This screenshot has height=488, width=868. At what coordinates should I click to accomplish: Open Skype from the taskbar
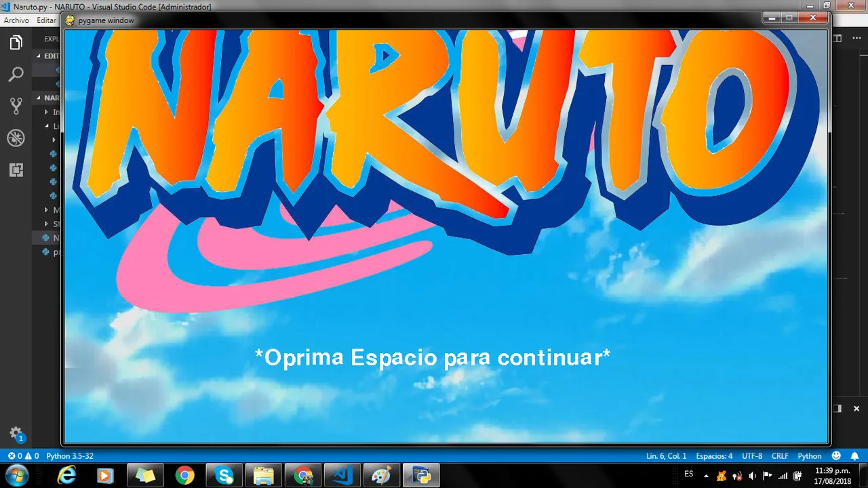[224, 476]
